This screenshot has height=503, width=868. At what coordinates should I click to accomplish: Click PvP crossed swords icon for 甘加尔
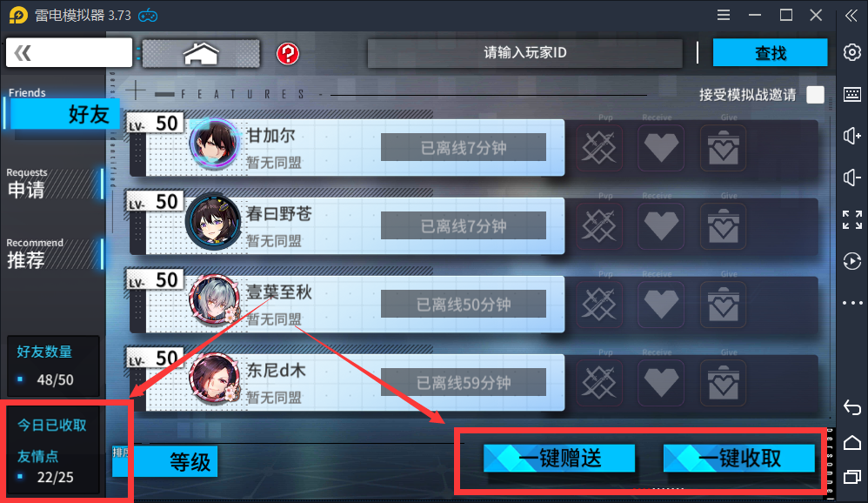(x=599, y=149)
